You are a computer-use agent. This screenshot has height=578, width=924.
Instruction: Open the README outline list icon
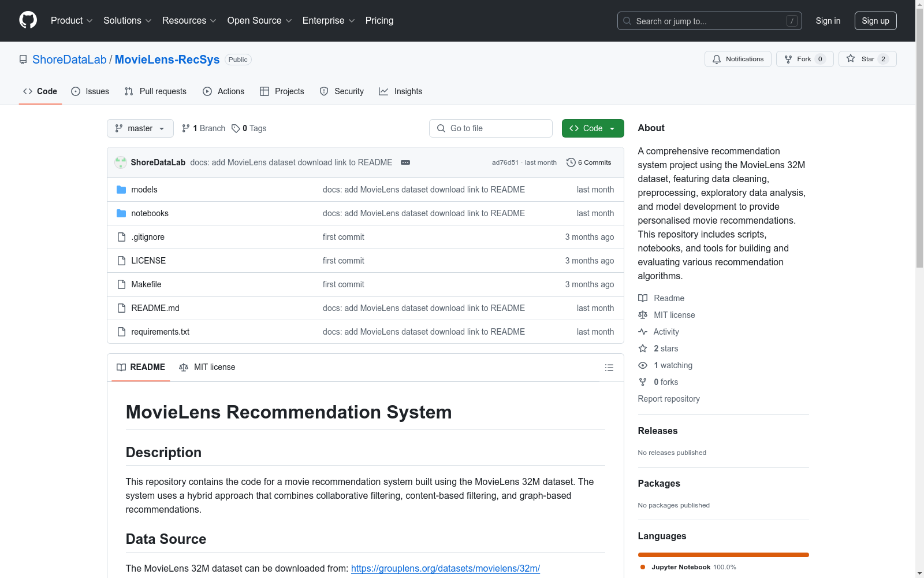[609, 368]
